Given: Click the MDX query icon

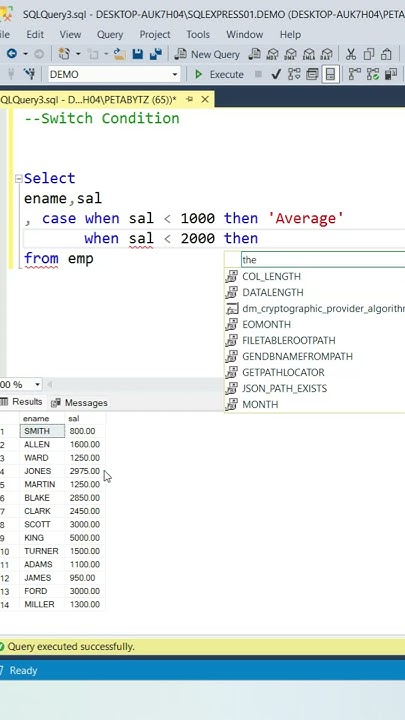Looking at the screenshot, I should pyautogui.click(x=273, y=54).
